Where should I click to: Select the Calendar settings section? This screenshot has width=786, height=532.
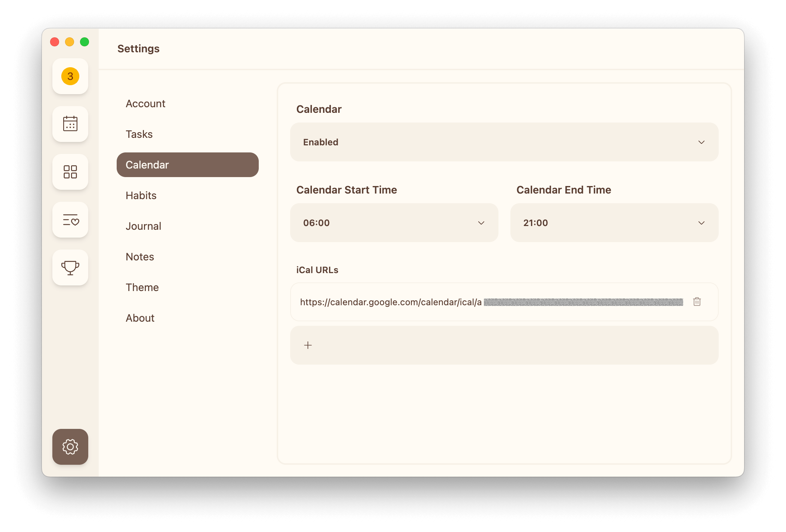(188, 165)
